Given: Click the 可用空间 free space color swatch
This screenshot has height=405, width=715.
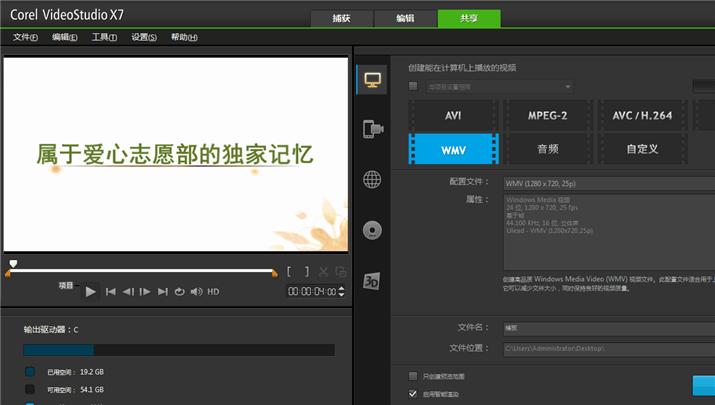Looking at the screenshot, I should pyautogui.click(x=30, y=389).
